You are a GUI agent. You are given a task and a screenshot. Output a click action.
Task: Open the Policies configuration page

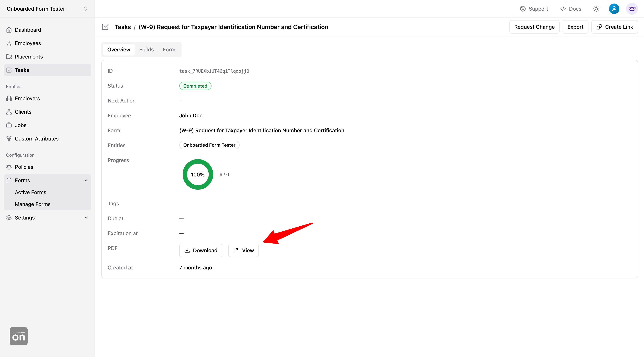coord(24,167)
